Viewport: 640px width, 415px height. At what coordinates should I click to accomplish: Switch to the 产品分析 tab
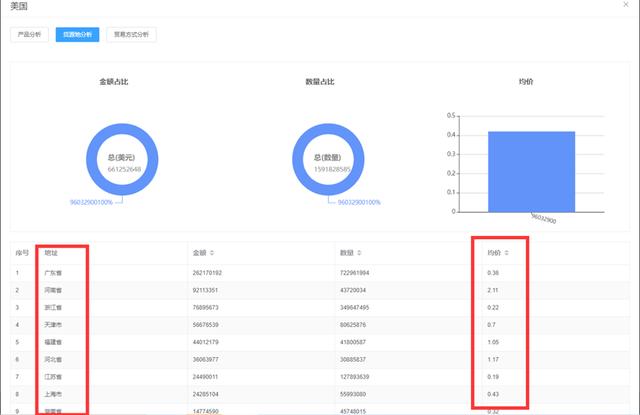[x=29, y=35]
